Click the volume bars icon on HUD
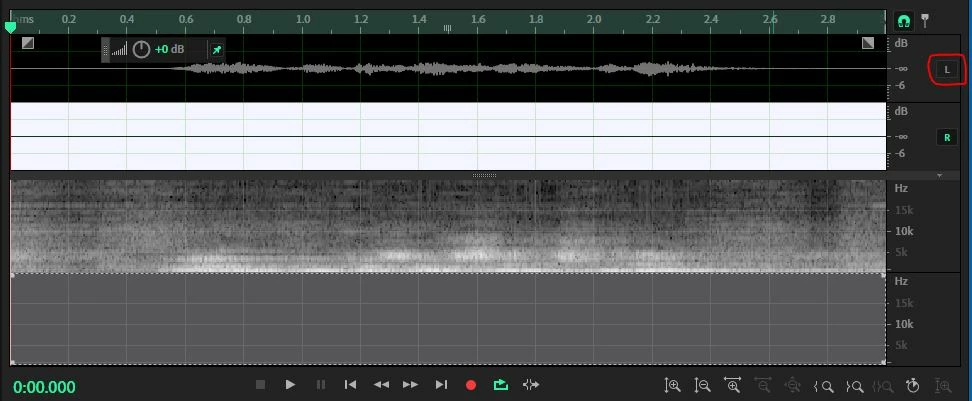Screen dimensions: 972x401 coord(120,50)
